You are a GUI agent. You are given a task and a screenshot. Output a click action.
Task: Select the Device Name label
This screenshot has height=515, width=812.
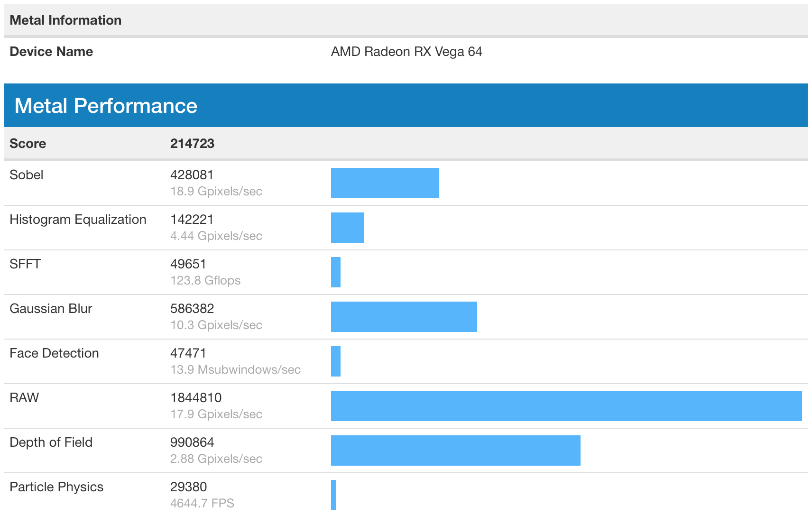[51, 52]
